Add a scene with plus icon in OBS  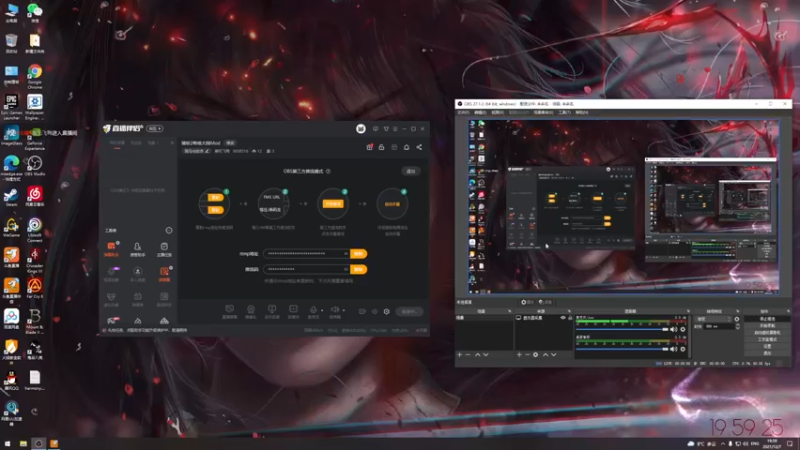pyautogui.click(x=459, y=355)
